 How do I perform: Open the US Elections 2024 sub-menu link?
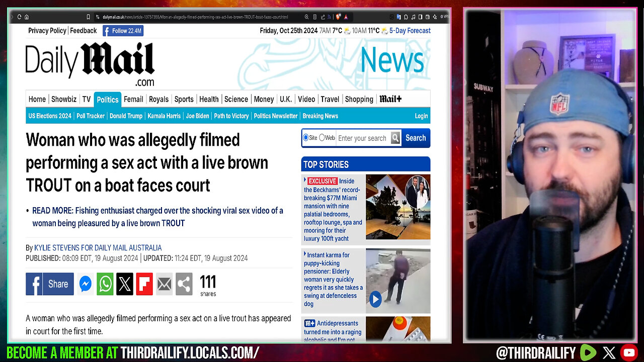[x=50, y=116]
